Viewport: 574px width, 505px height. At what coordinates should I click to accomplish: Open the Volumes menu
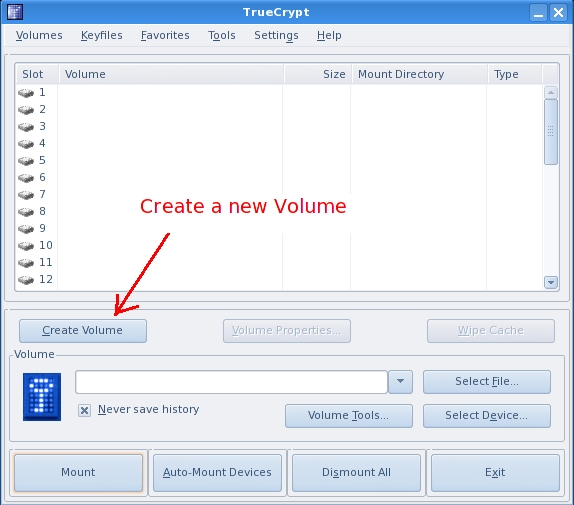(39, 35)
